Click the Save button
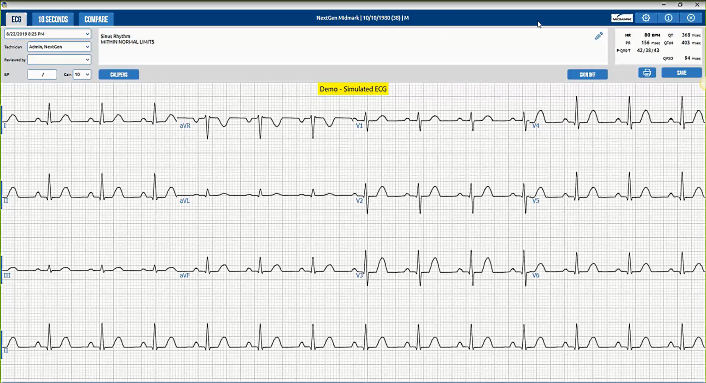This screenshot has width=706, height=383. pyautogui.click(x=681, y=72)
